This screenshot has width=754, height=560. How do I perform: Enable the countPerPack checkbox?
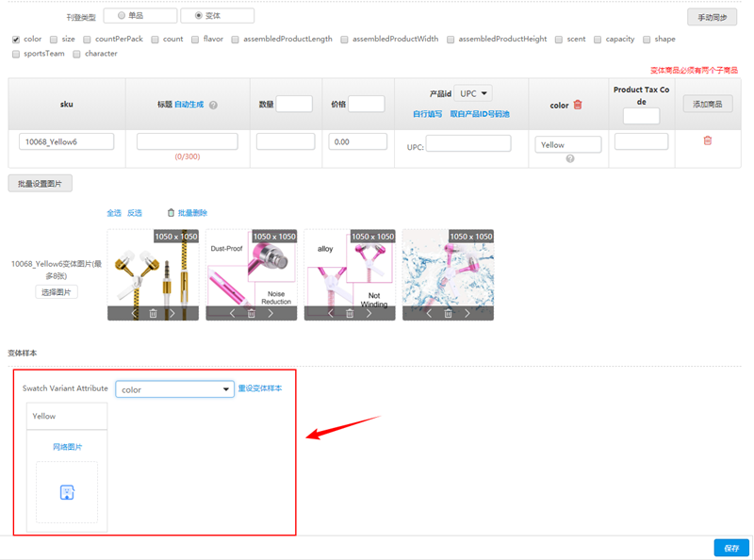coord(87,40)
